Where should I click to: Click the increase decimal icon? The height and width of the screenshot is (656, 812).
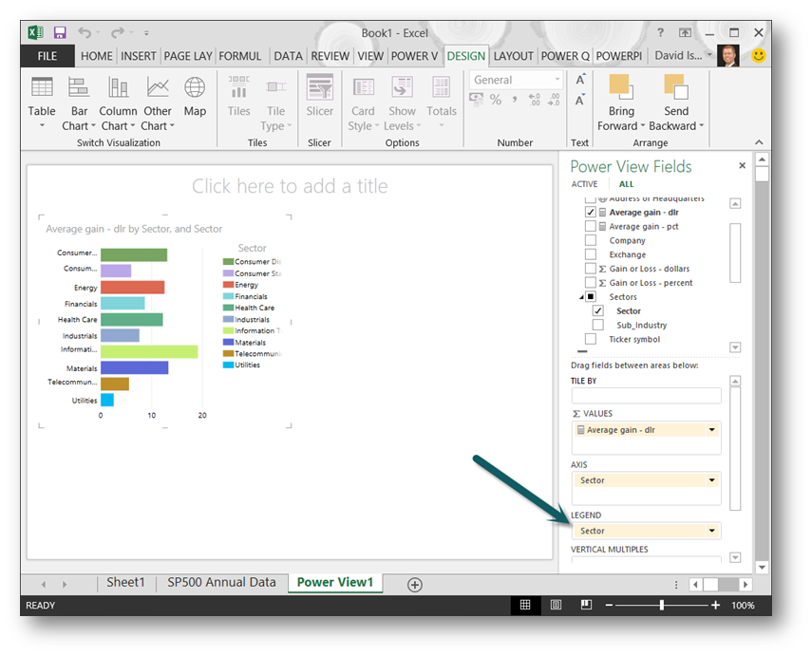click(x=535, y=100)
